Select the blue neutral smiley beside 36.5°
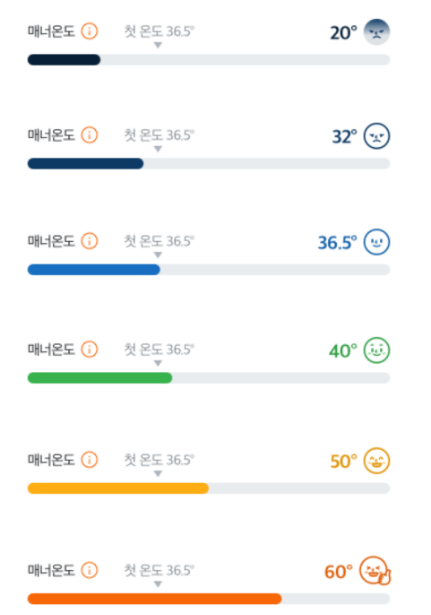Screen dimensions: 431x615 click(x=376, y=242)
